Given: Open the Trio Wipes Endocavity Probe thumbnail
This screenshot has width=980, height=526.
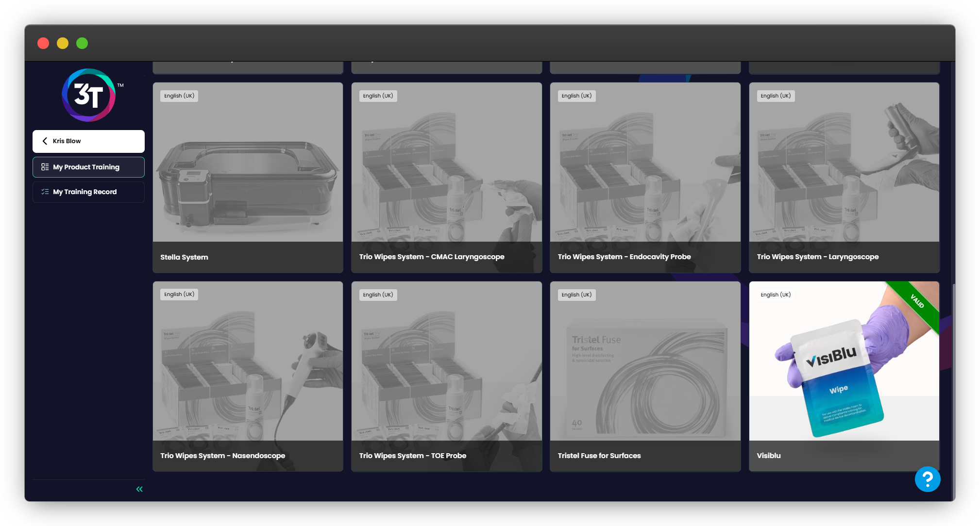Looking at the screenshot, I should click(x=645, y=162).
